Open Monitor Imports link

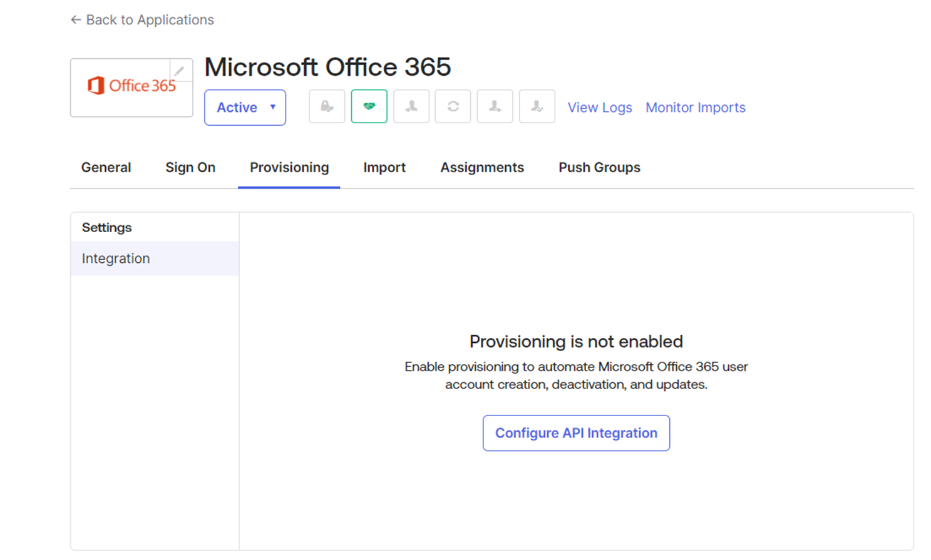696,108
